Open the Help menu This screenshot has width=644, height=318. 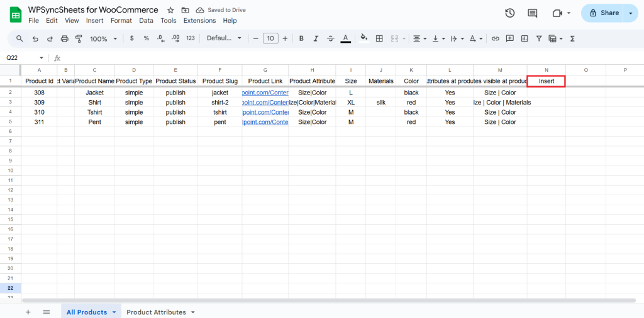tap(230, 21)
